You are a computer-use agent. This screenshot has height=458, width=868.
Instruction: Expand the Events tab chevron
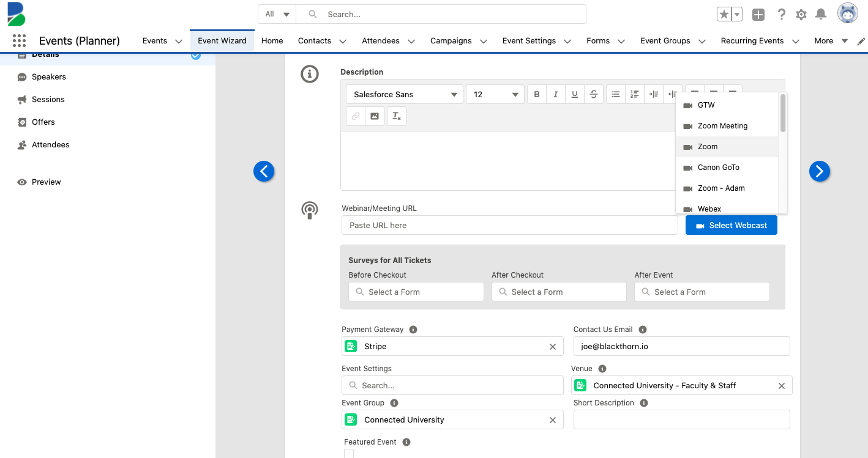pos(179,42)
